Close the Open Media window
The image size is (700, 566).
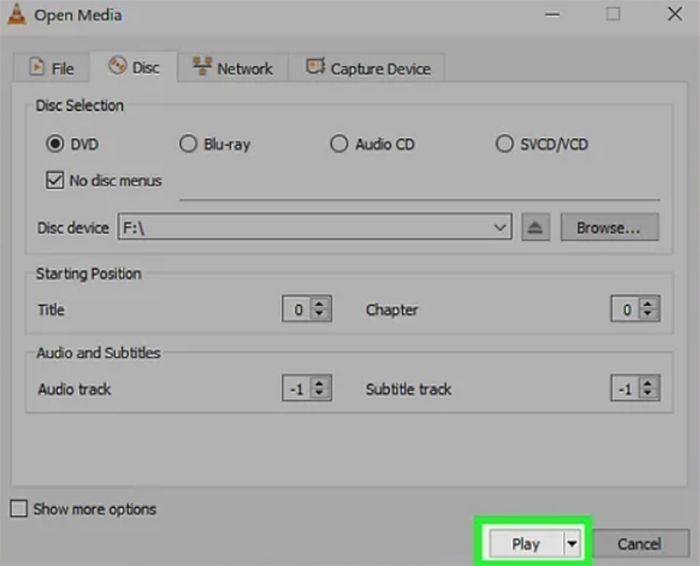[x=675, y=14]
